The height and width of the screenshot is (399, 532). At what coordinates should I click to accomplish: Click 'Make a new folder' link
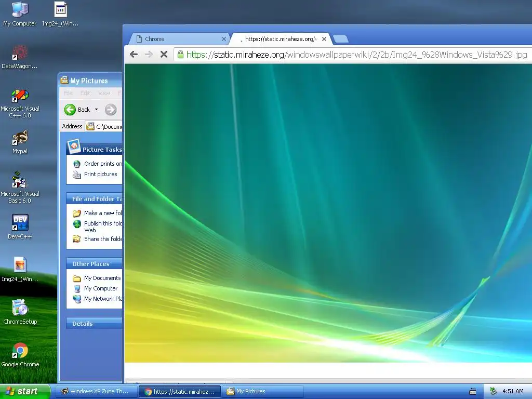click(103, 213)
